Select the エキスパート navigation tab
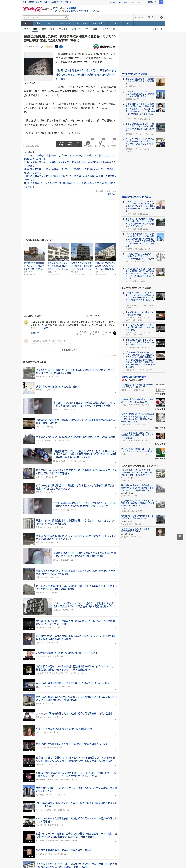 click(64, 23)
